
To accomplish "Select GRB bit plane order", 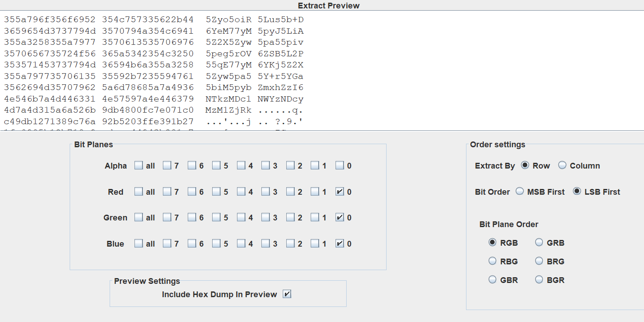I will point(539,243).
